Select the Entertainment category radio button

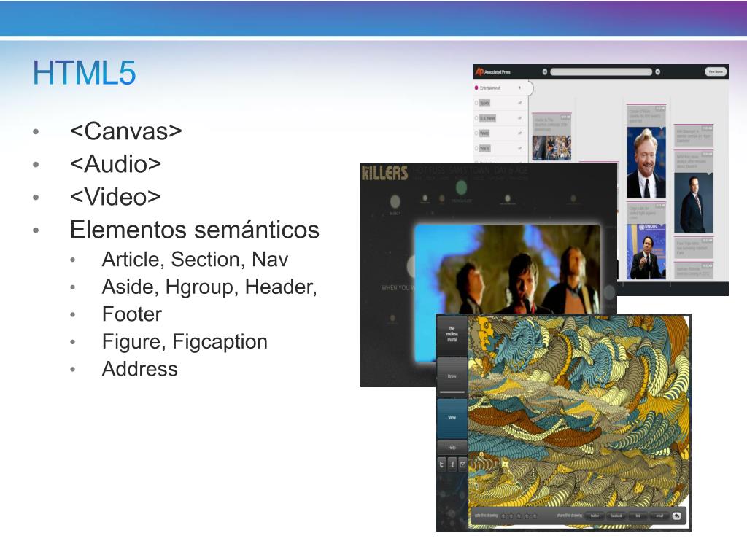(x=476, y=87)
